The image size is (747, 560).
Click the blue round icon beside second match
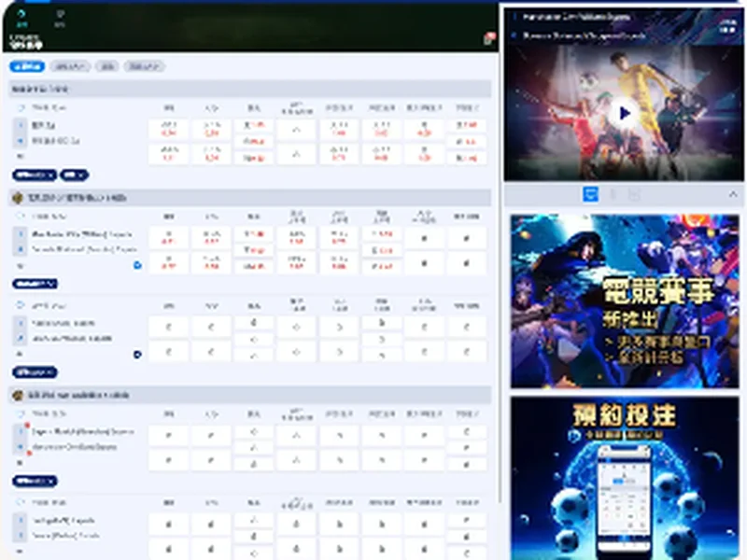click(137, 265)
